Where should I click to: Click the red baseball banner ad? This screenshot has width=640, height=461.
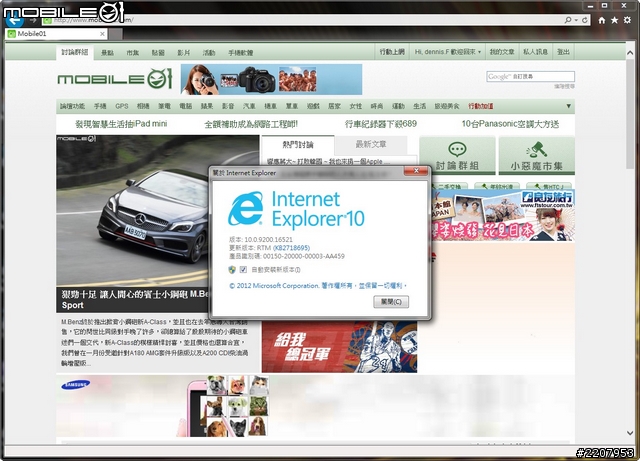tap(340, 347)
